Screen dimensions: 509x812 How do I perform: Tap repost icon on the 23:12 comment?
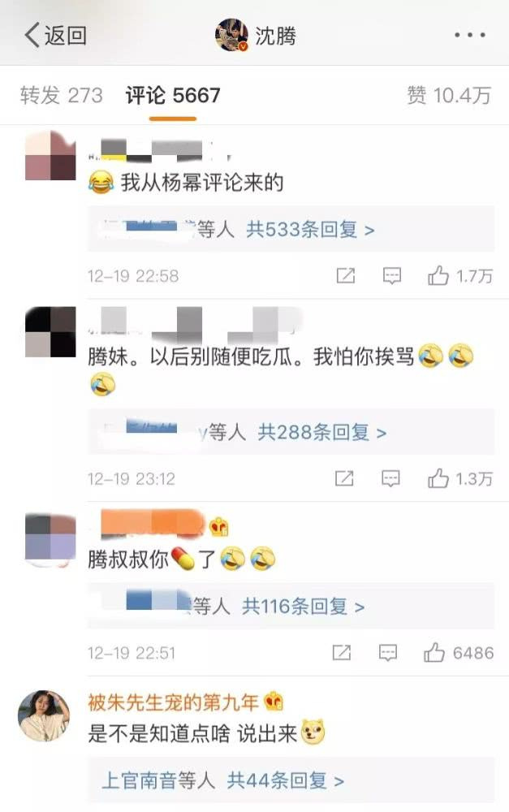pyautogui.click(x=344, y=478)
